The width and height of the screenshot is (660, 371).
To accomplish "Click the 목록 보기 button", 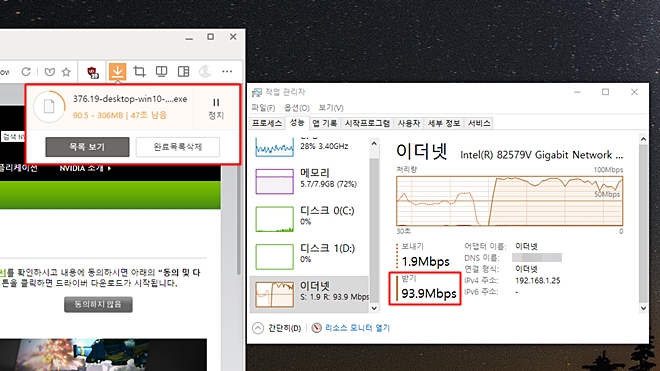I will pyautogui.click(x=87, y=147).
